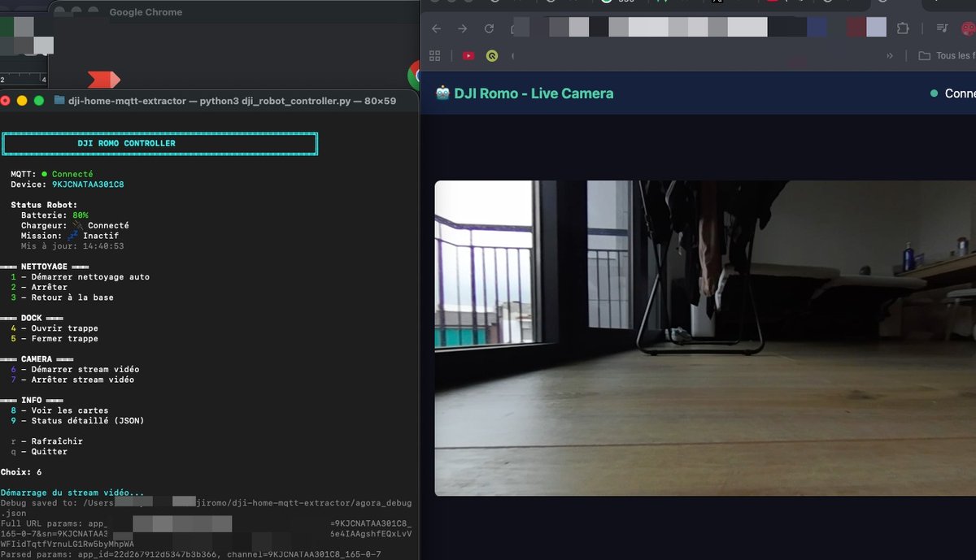976x560 pixels.
Task: Click the 'q - Quitter' line
Action: (x=39, y=451)
